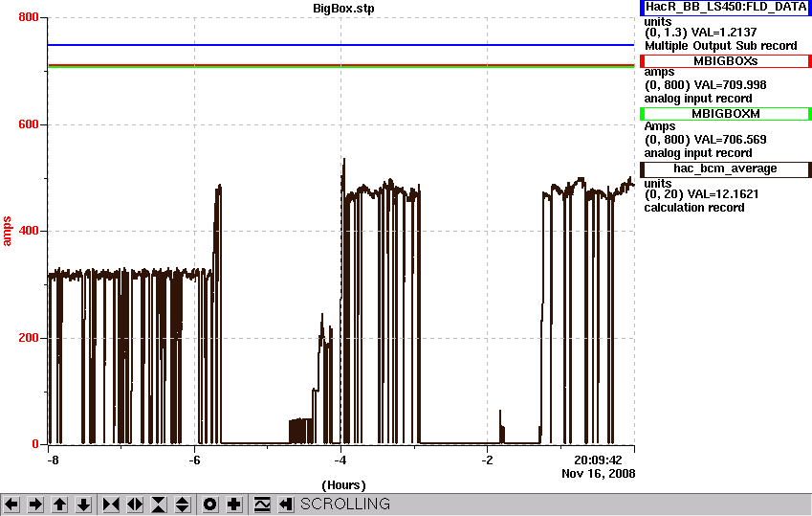Click the timestamp 20:09:42 on the axis
The image size is (812, 516).
pyautogui.click(x=598, y=460)
